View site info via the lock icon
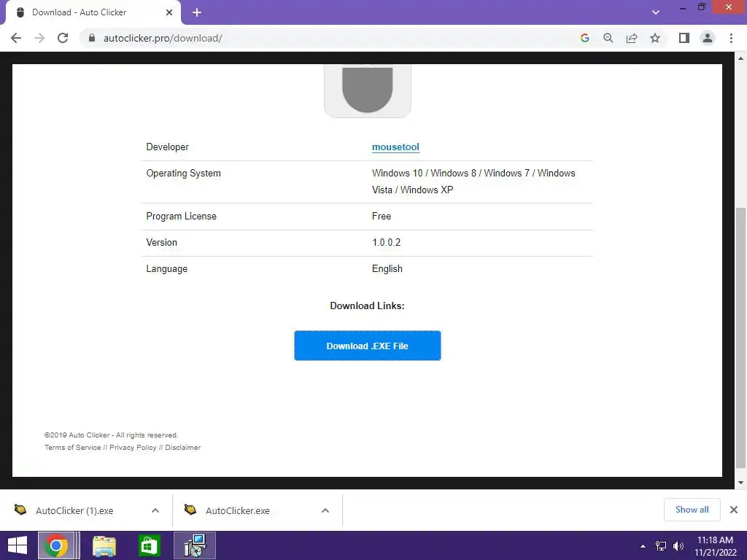Screen dimensions: 747x560 click(x=92, y=38)
